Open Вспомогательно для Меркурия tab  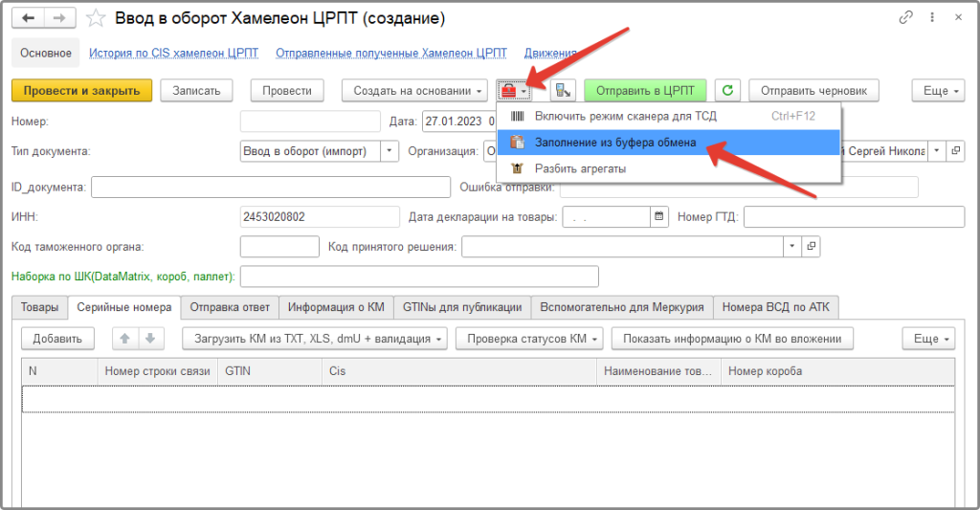pos(622,307)
